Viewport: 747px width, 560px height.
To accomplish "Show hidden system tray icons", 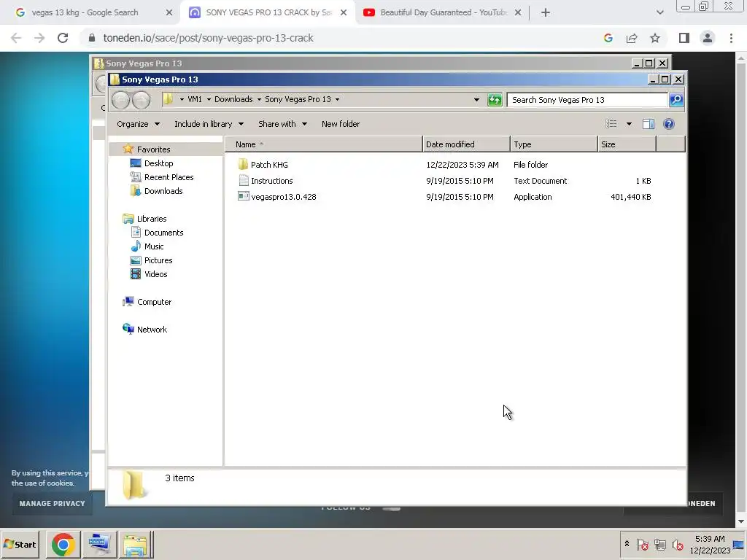I will 627,544.
